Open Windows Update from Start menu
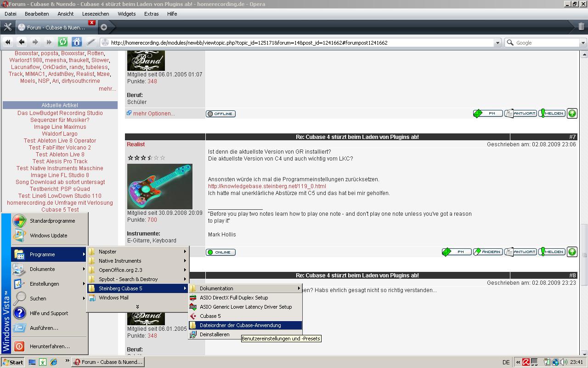 click(49, 236)
